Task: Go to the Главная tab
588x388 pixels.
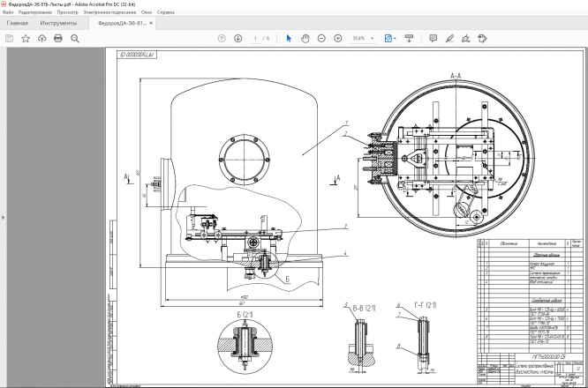Action: (18, 23)
